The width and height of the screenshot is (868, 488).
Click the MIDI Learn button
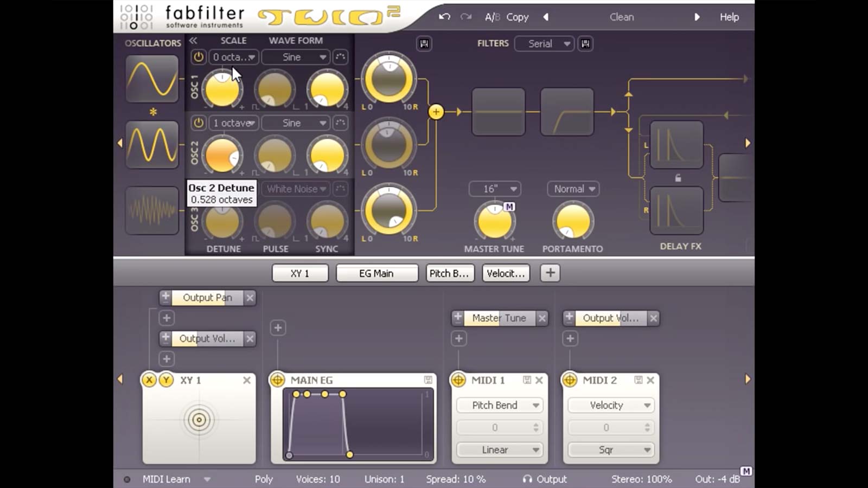pyautogui.click(x=167, y=479)
